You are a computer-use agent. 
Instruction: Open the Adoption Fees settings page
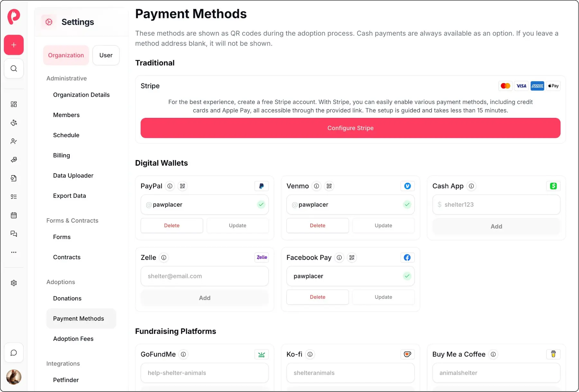click(73, 339)
